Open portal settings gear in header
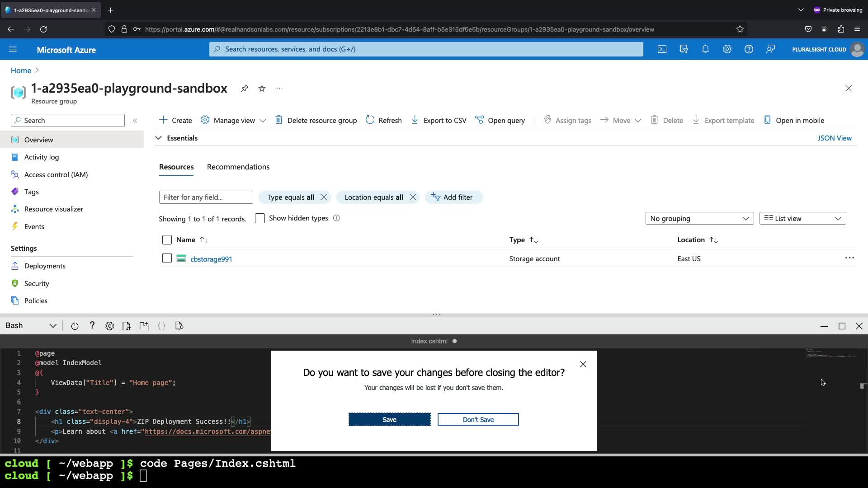 [x=727, y=49]
